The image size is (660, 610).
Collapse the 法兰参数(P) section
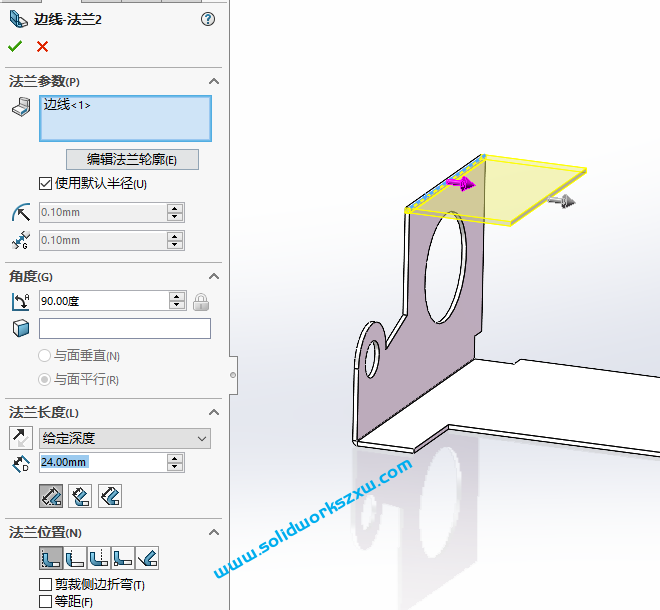(x=214, y=81)
